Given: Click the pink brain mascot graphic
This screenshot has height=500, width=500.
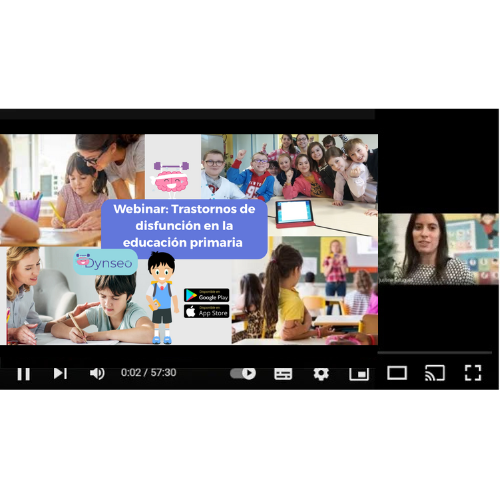Looking at the screenshot, I should [171, 179].
